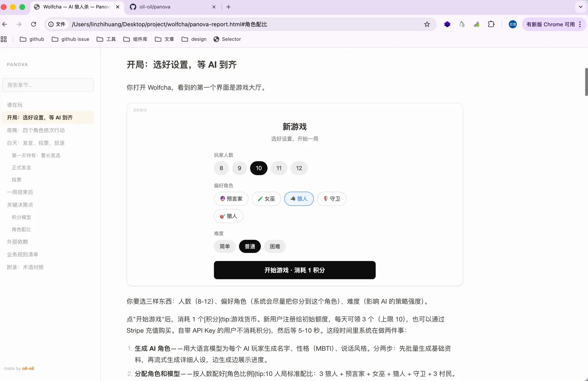Open the 组件库 bookmarks folder
588x381 pixels.
point(135,39)
